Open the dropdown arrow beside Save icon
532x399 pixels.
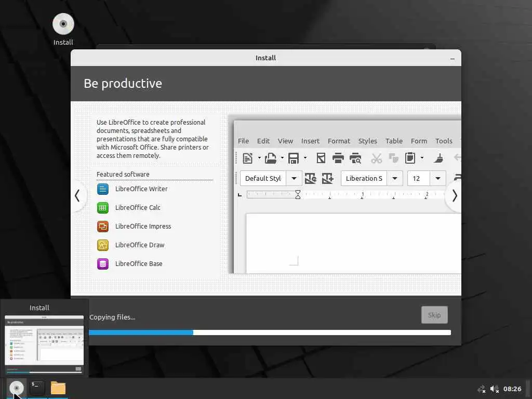click(x=305, y=158)
